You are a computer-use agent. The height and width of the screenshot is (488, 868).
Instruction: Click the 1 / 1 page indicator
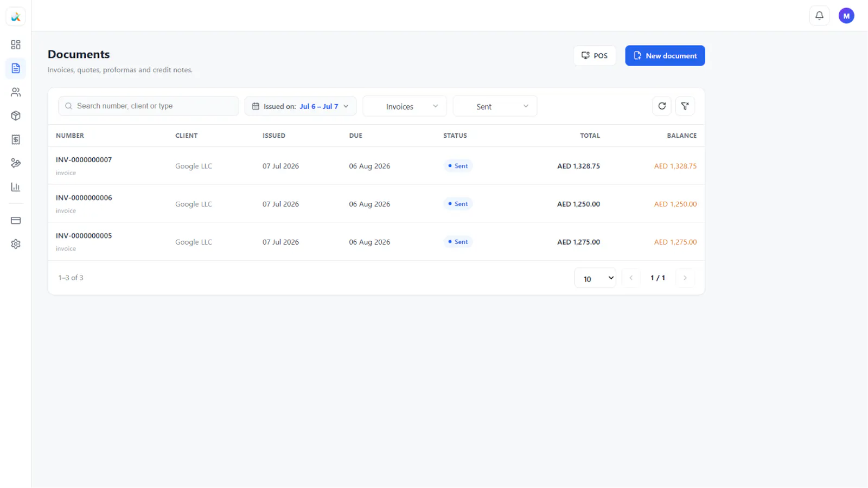(x=658, y=278)
